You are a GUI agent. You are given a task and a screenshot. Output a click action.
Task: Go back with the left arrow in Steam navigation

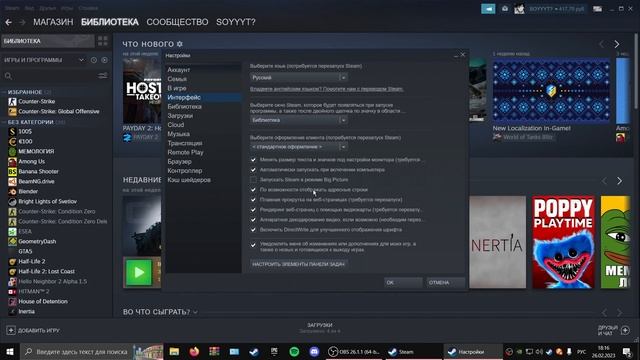click(8, 22)
